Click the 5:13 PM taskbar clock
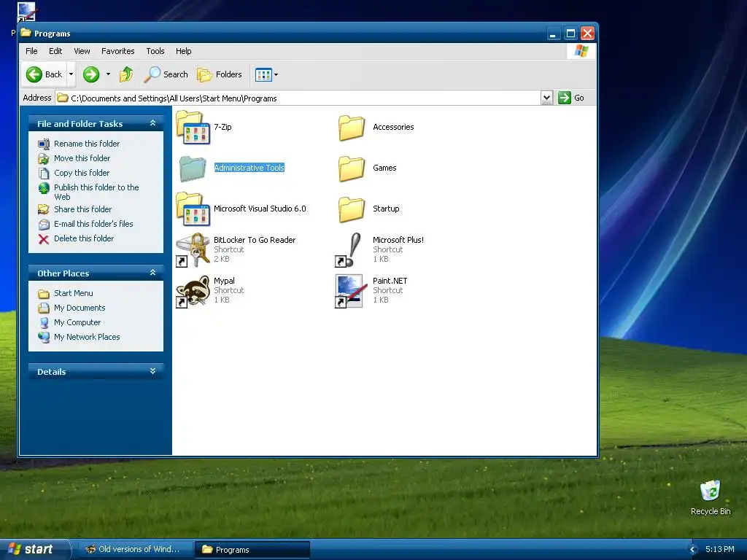This screenshot has width=747, height=560. [720, 549]
